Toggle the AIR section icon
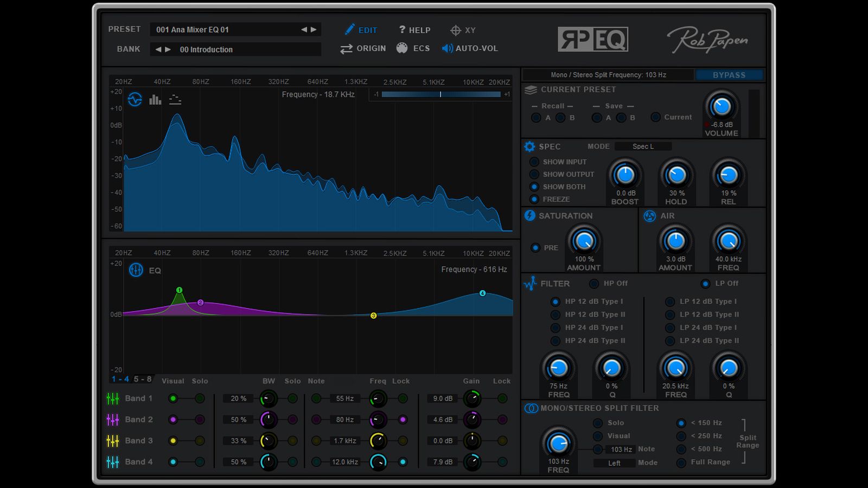This screenshot has height=488, width=868. (649, 216)
